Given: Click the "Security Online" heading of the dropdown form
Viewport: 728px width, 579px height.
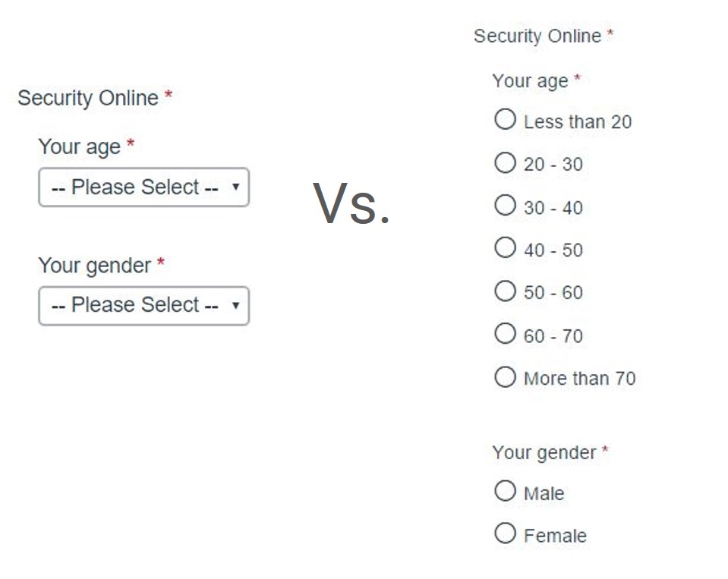Looking at the screenshot, I should point(88,98).
